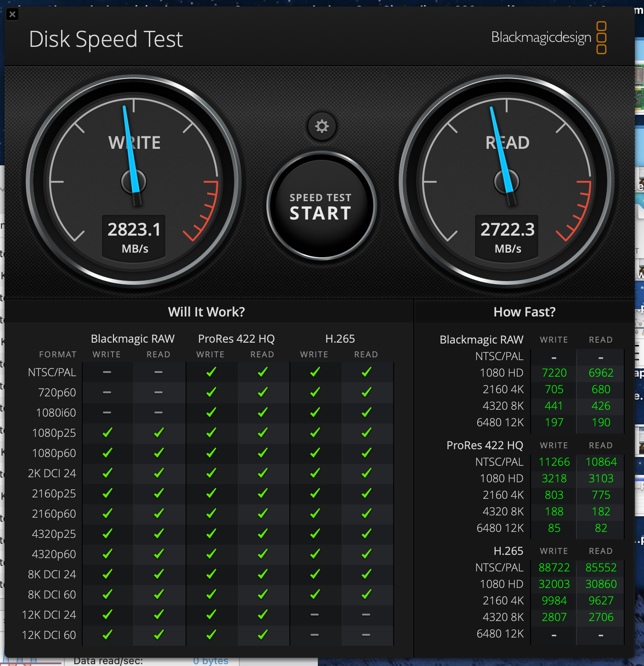
Task: Click the READ gauge speed readout 2722.3
Action: (x=508, y=229)
